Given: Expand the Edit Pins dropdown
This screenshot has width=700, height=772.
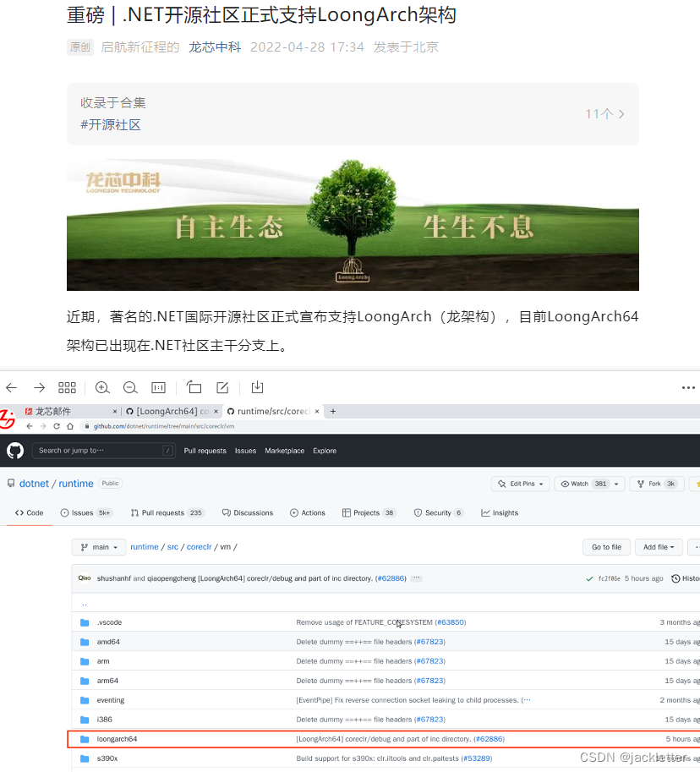Looking at the screenshot, I should point(521,484).
